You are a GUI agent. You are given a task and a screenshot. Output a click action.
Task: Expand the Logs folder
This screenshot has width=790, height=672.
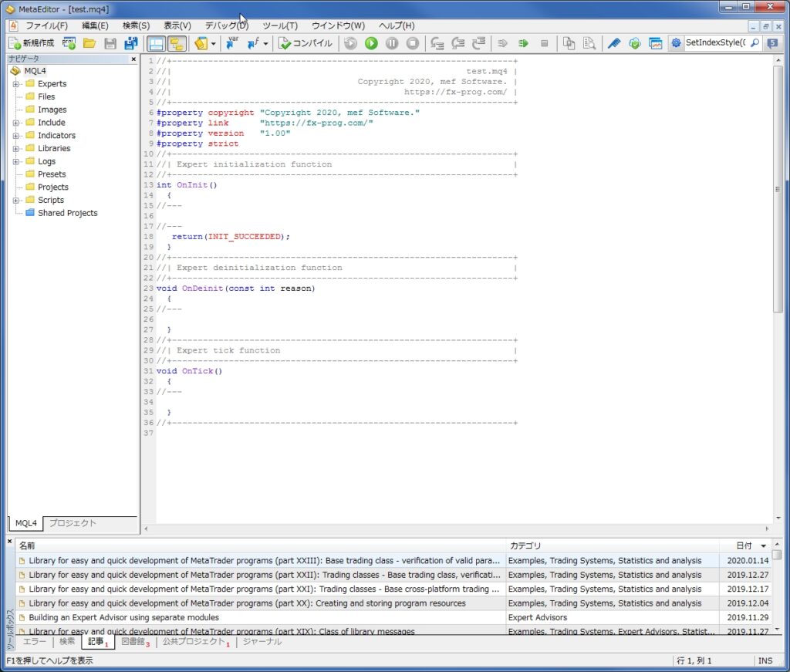coord(15,162)
